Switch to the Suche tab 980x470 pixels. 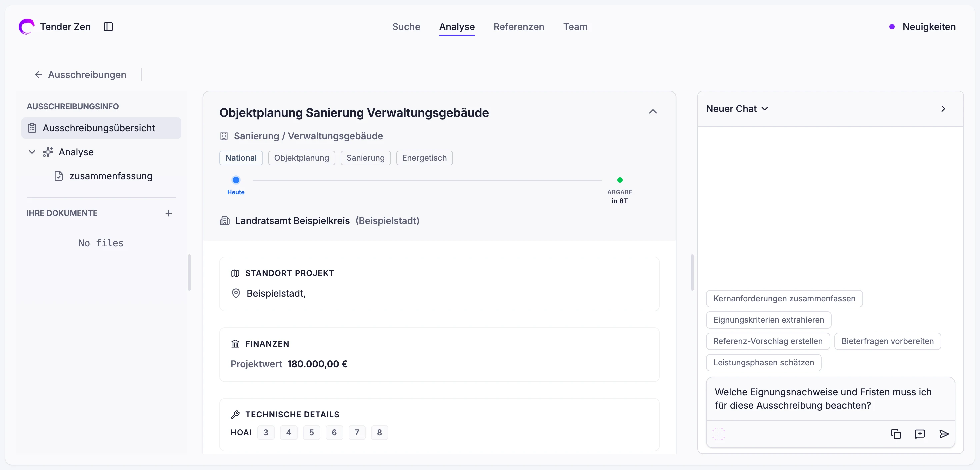coord(406,27)
